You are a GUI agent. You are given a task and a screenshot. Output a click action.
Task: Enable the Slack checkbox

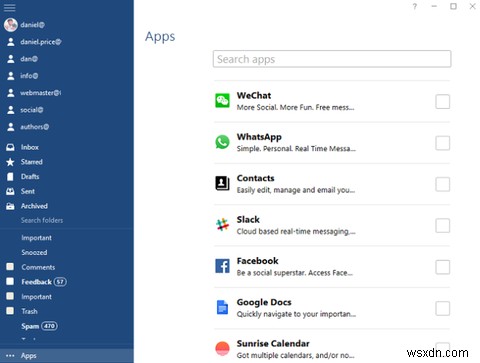pyautogui.click(x=443, y=225)
